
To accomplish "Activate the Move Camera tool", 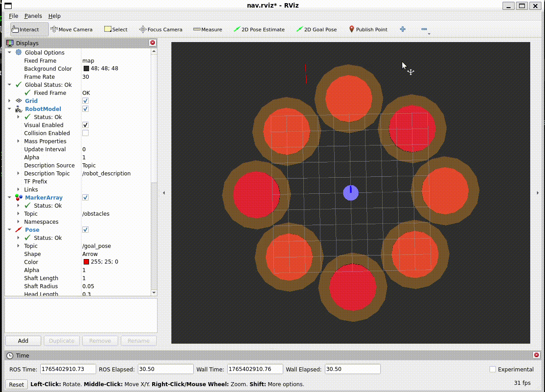I will click(72, 29).
